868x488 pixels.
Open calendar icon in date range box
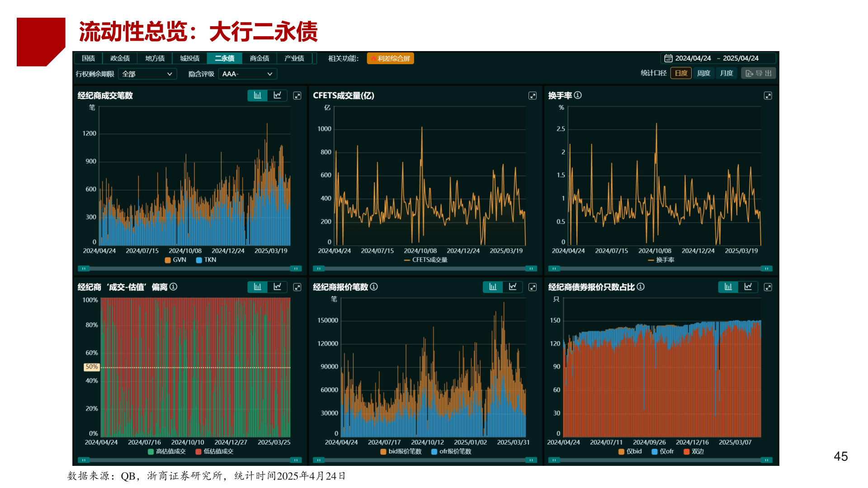pyautogui.click(x=668, y=58)
